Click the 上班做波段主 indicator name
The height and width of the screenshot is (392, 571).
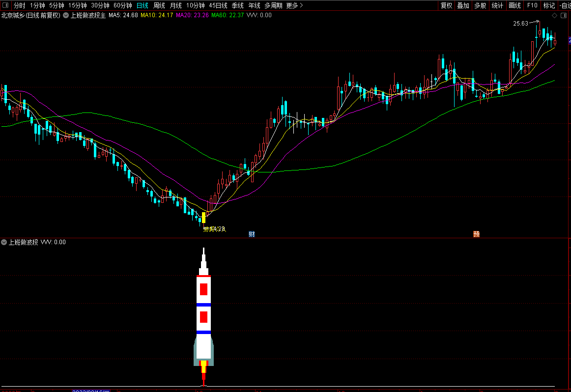coord(88,15)
